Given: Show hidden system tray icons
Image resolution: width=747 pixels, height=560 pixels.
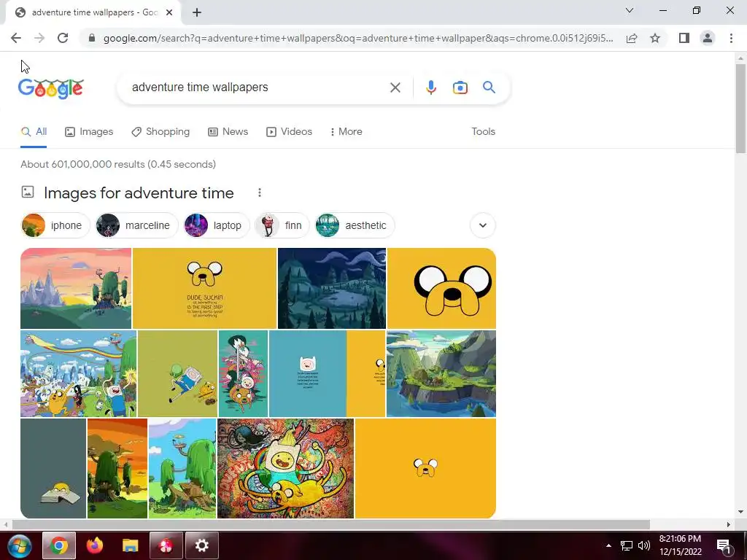Looking at the screenshot, I should tap(608, 545).
